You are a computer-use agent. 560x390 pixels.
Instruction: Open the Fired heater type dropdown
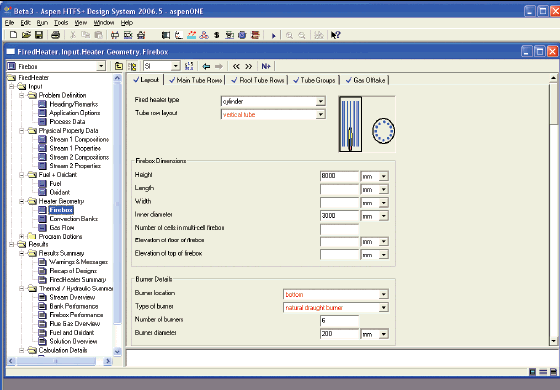pos(320,101)
